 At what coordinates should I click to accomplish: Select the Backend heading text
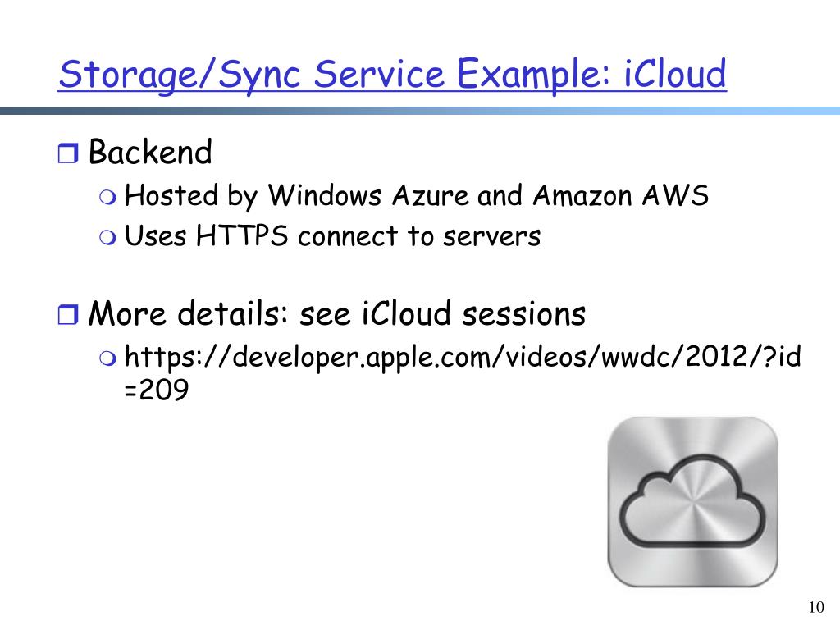pos(150,152)
